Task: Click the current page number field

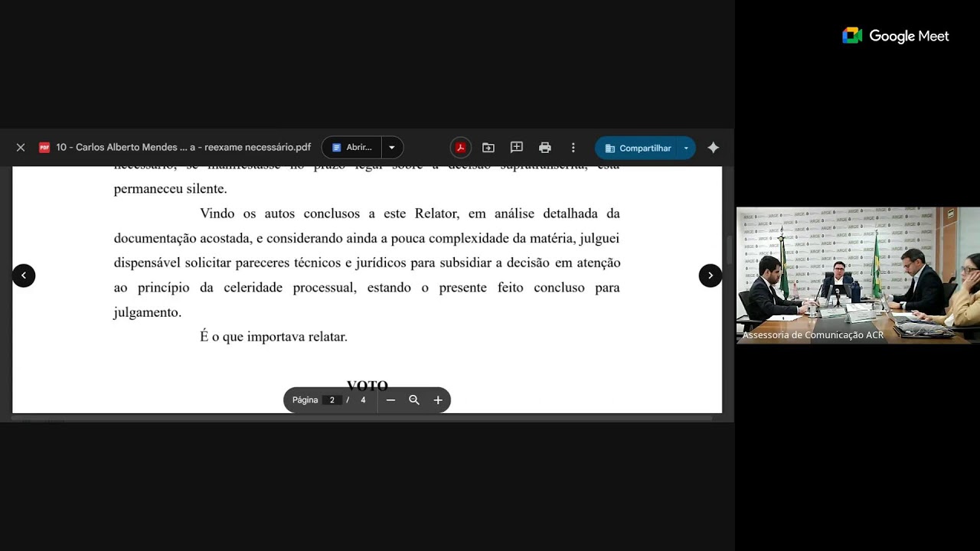Action: 332,400
